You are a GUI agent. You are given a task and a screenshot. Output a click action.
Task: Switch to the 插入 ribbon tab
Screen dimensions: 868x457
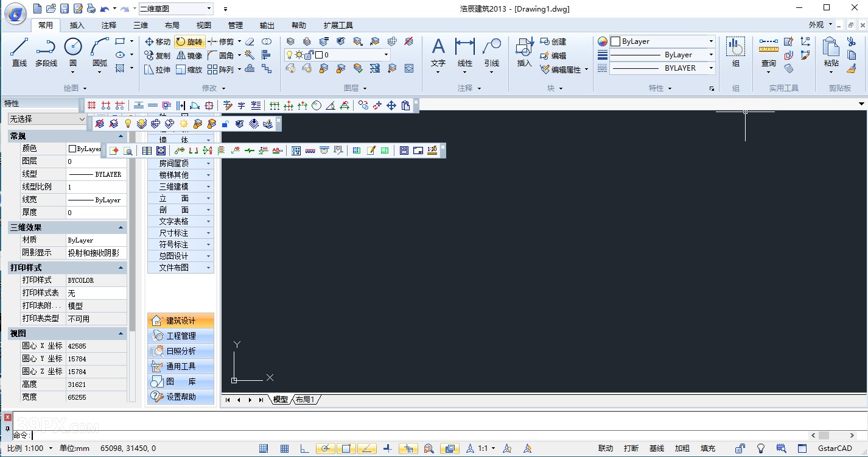coord(76,25)
